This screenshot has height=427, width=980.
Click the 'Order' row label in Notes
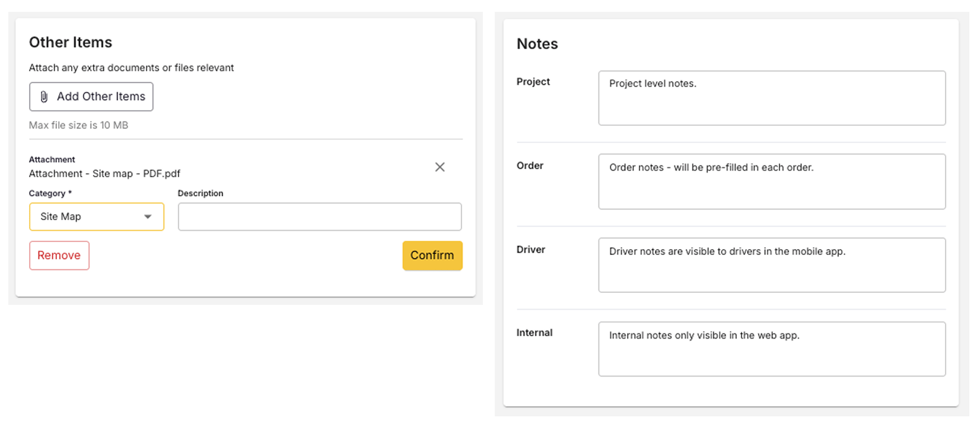click(530, 166)
